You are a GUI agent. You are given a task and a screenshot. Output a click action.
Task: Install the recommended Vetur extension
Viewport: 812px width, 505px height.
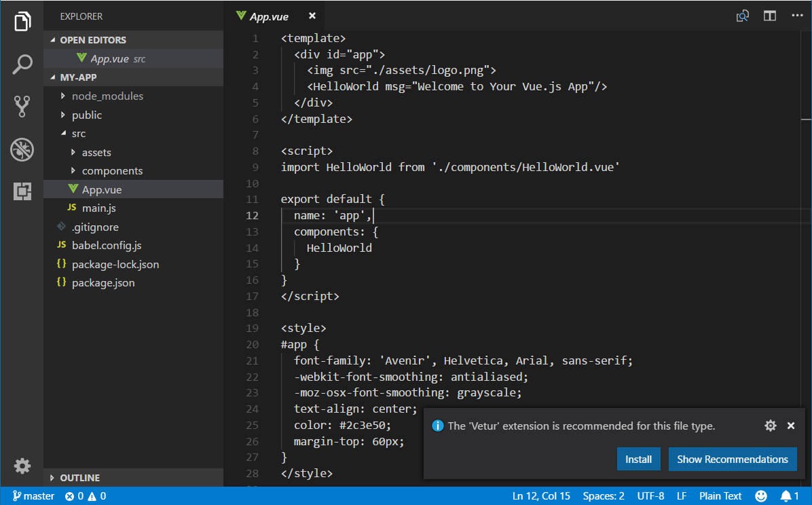coord(638,460)
